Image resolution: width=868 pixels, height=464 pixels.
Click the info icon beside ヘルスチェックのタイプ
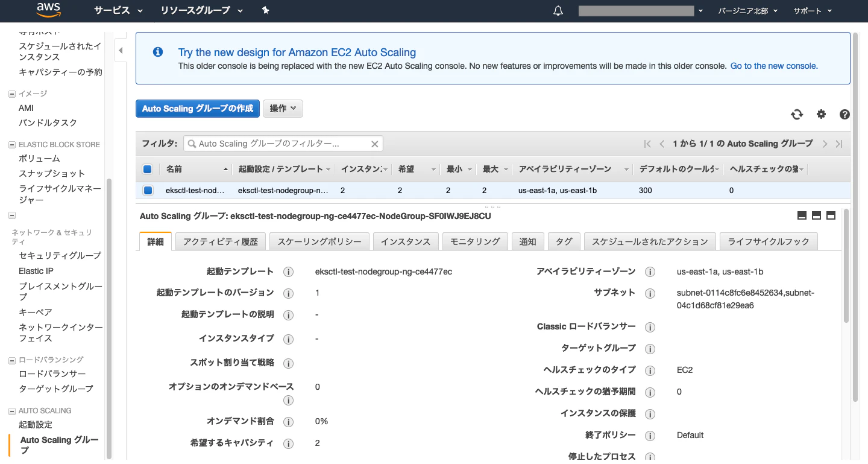[x=650, y=370]
